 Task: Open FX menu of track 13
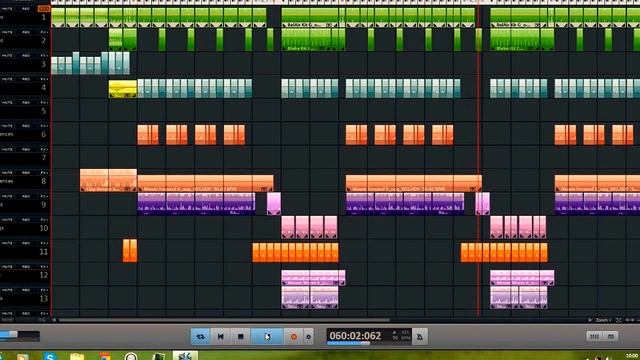pos(44,290)
